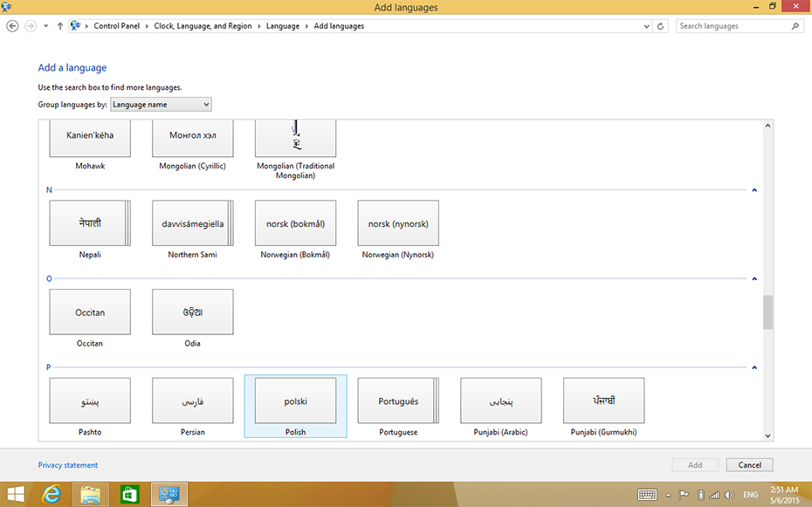Navigate to Control Panel breadcrumb
This screenshot has width=812, height=507.
pos(119,26)
